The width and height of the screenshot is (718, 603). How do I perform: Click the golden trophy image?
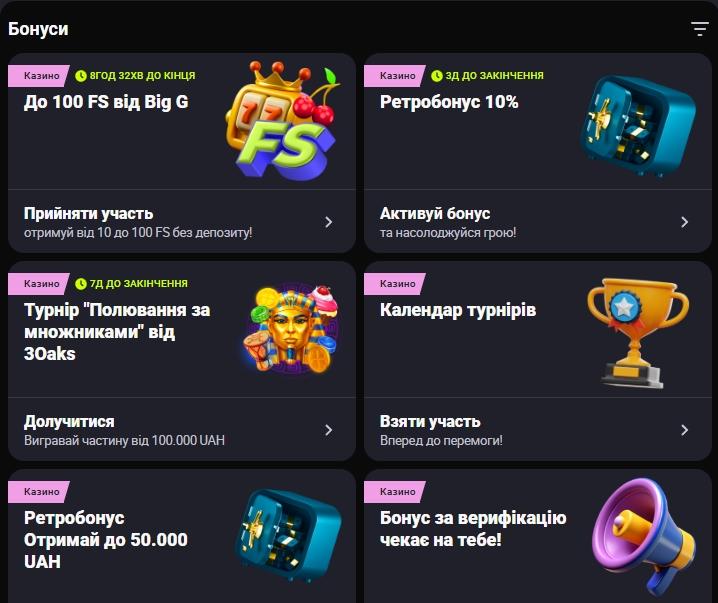click(x=637, y=333)
